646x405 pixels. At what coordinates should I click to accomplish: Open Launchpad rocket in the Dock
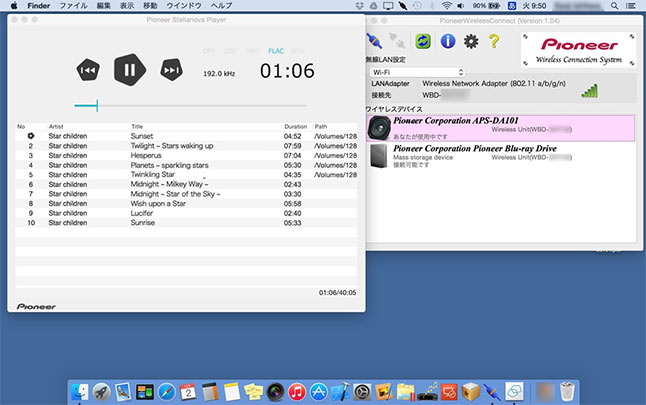coord(101,392)
